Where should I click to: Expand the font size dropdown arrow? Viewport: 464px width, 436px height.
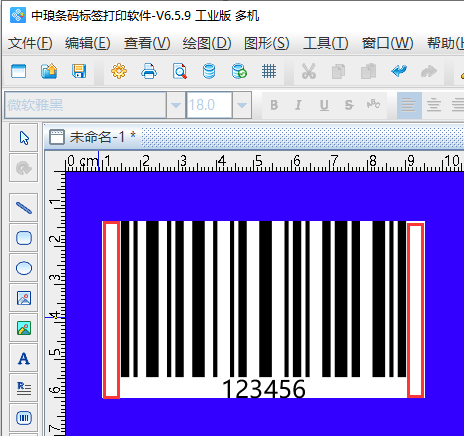click(x=242, y=105)
